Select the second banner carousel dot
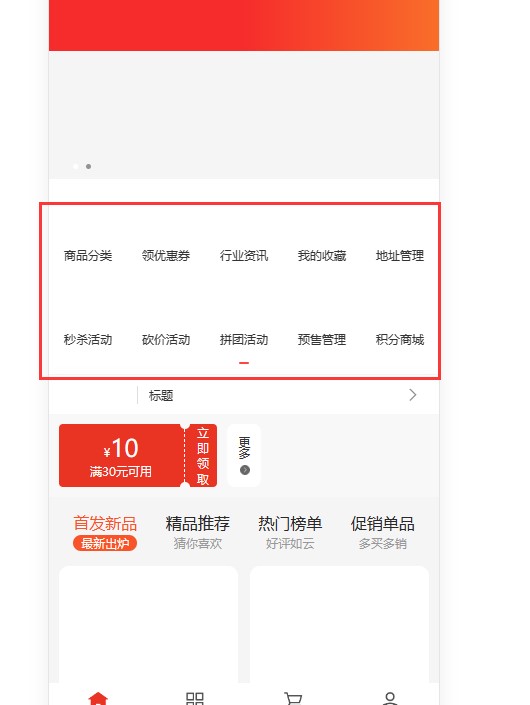 tap(89, 166)
